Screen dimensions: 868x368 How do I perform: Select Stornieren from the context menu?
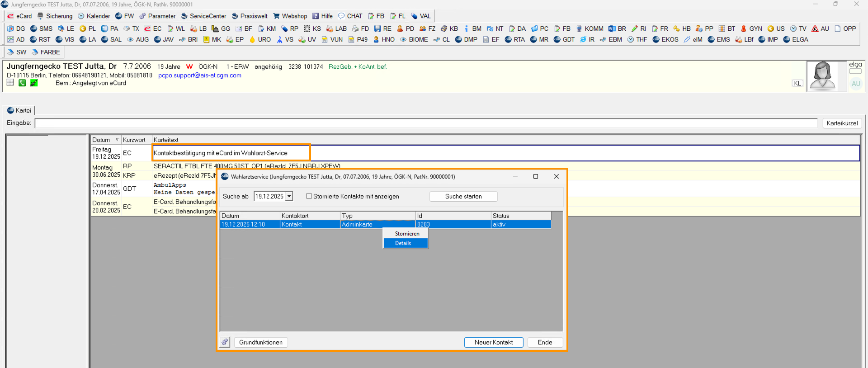(x=407, y=234)
